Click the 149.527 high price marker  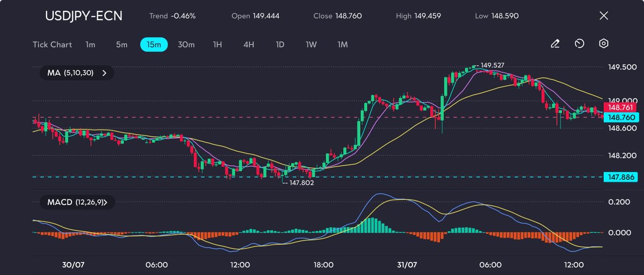(492, 65)
